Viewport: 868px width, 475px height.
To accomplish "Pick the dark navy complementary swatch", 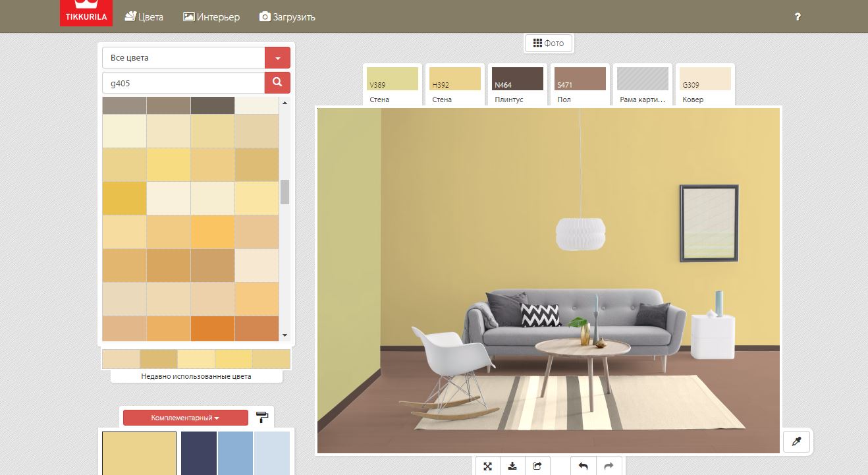I will point(199,453).
